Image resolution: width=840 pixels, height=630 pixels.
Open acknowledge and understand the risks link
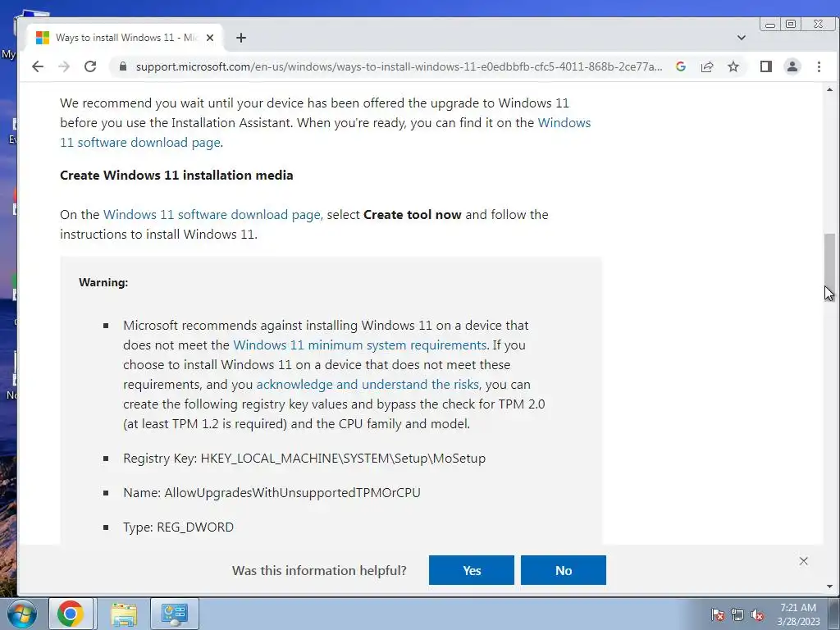click(x=367, y=384)
